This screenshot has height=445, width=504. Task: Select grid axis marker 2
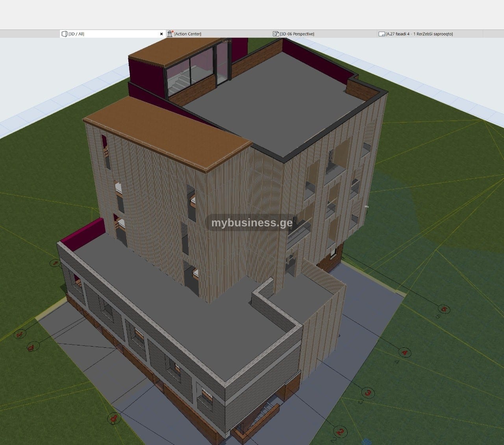[341, 432]
